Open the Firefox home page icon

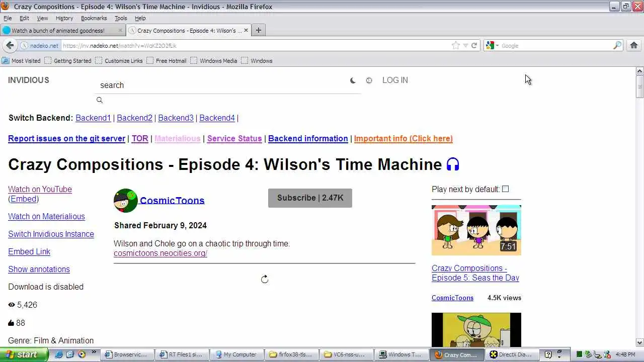tap(634, 45)
